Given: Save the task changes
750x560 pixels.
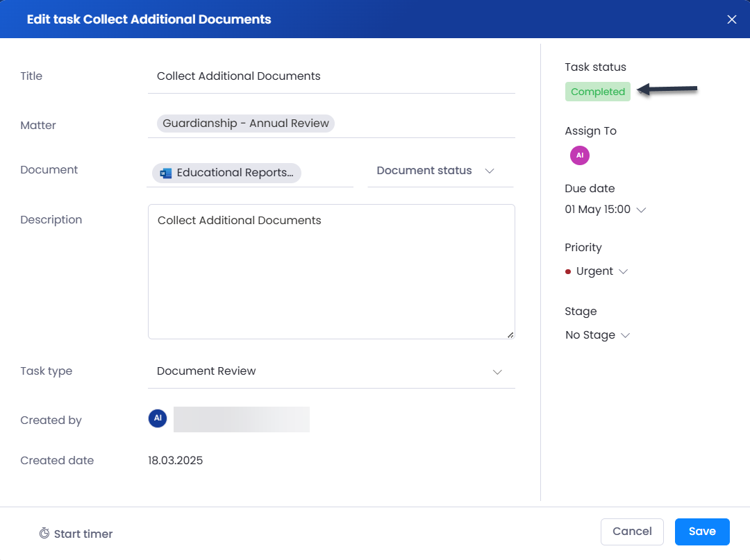Looking at the screenshot, I should pyautogui.click(x=701, y=532).
